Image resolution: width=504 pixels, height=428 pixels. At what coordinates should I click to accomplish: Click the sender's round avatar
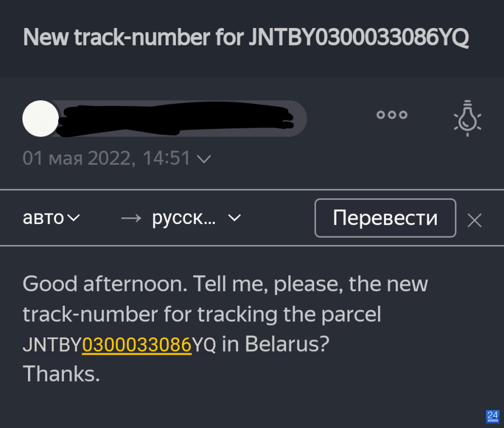tap(40, 118)
